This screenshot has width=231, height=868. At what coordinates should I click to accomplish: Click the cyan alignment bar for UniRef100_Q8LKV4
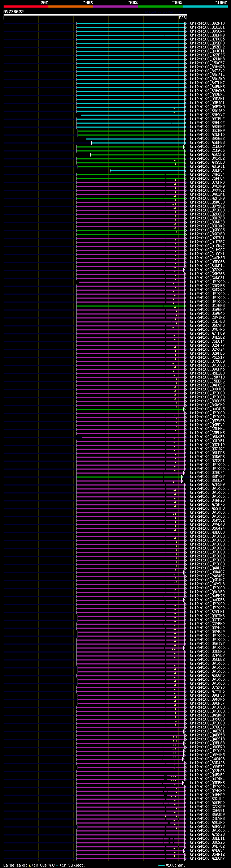[148, 171]
